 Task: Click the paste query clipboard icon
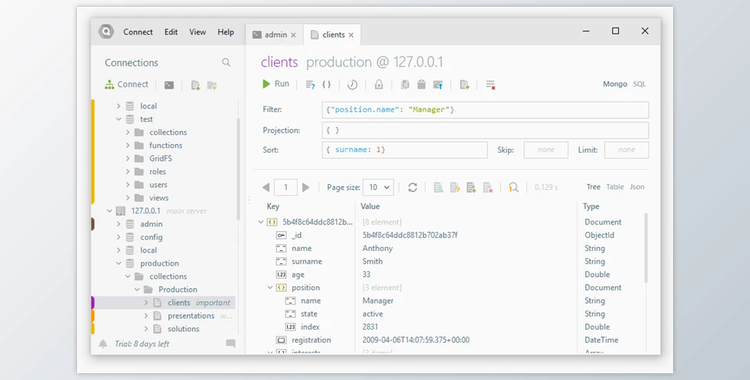point(421,85)
